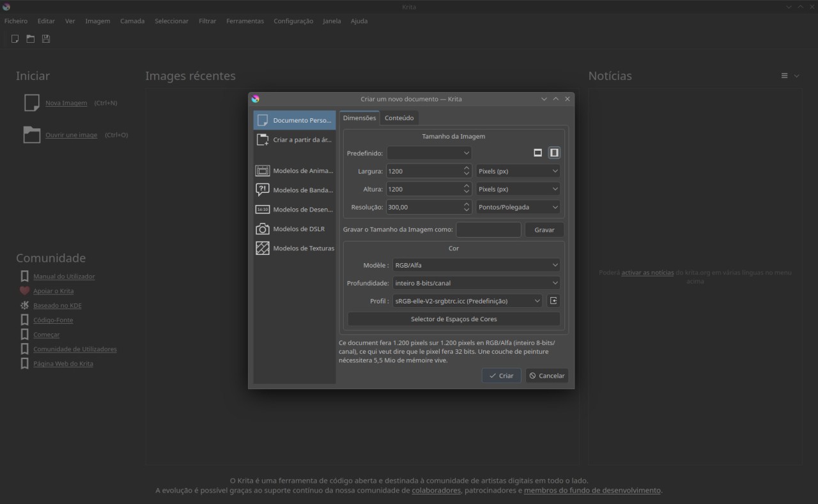Open the Ficheiro menu
Screen dimensions: 818x504
point(16,21)
